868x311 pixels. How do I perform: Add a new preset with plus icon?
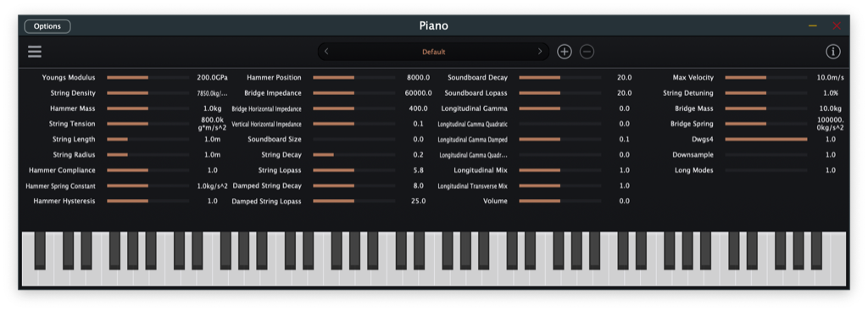(x=564, y=52)
